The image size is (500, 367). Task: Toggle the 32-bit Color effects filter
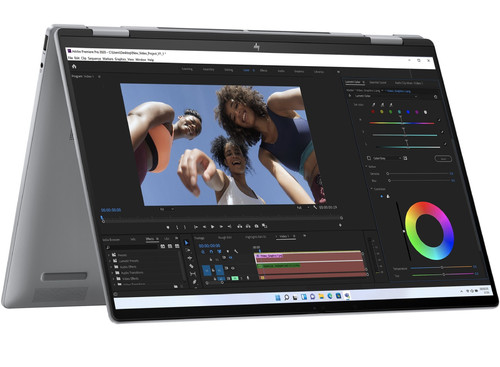pyautogui.click(x=170, y=246)
